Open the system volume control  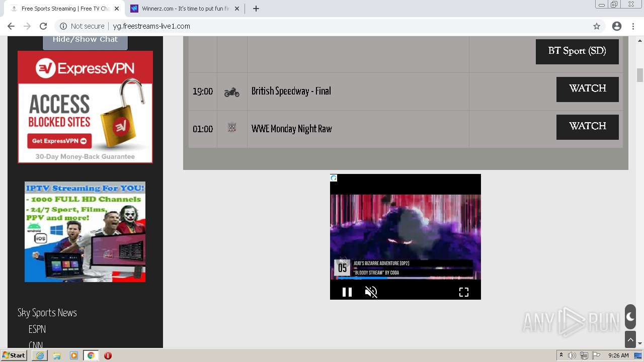(x=572, y=355)
